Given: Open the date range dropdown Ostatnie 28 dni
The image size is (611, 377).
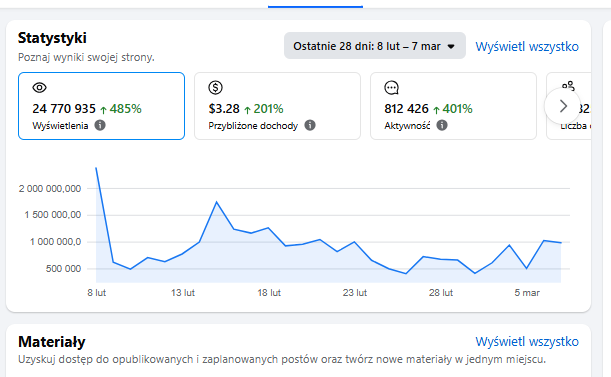Looking at the screenshot, I should 374,46.
